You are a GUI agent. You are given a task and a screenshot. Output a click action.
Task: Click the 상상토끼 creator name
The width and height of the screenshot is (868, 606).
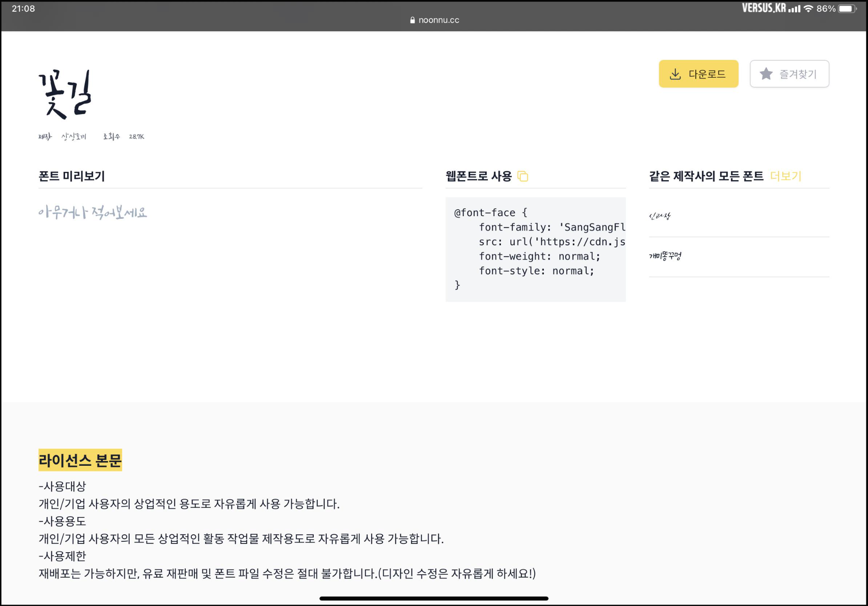tap(74, 137)
